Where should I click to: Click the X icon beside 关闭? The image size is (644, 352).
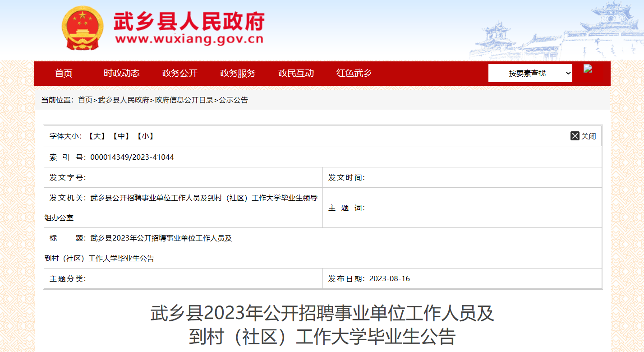[x=575, y=136]
